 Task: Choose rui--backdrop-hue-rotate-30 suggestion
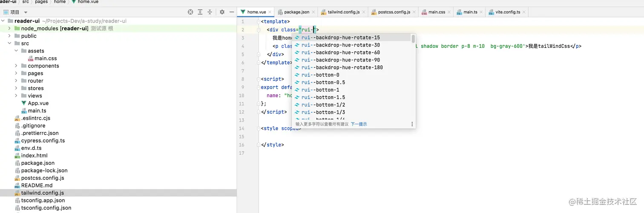coord(351,45)
